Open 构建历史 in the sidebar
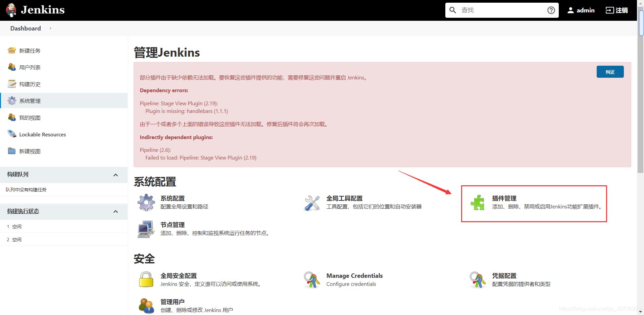 (x=30, y=84)
